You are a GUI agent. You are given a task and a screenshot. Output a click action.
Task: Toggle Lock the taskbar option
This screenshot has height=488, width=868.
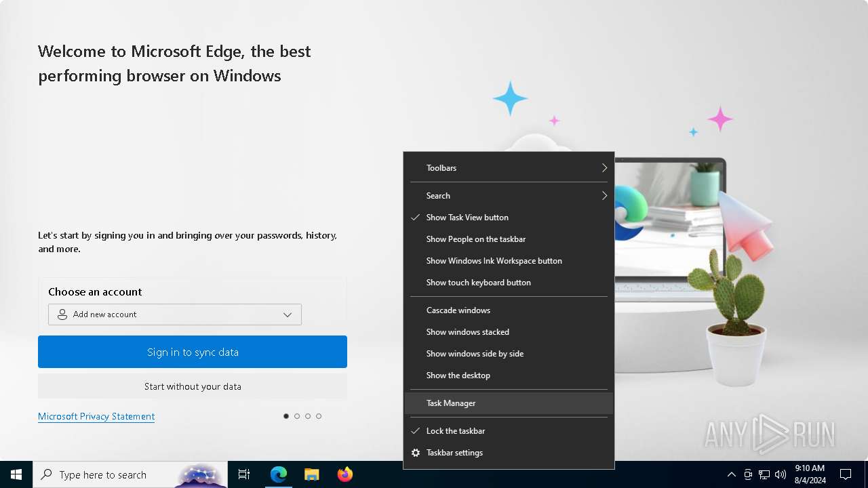click(x=509, y=431)
